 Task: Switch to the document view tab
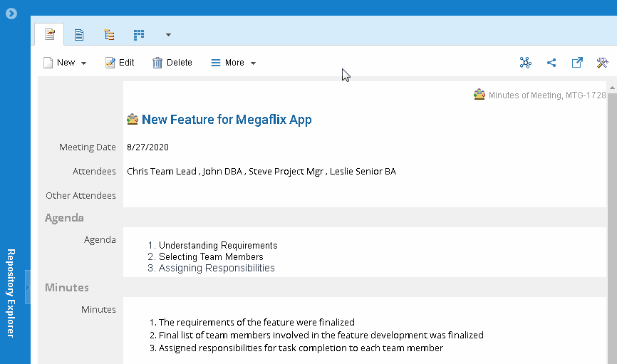79,34
